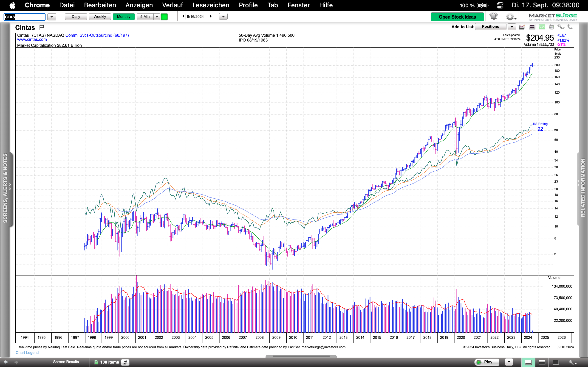Screen dimensions: 588x367
Task: Click the flag icon beside Cintas
Action: 42,27
